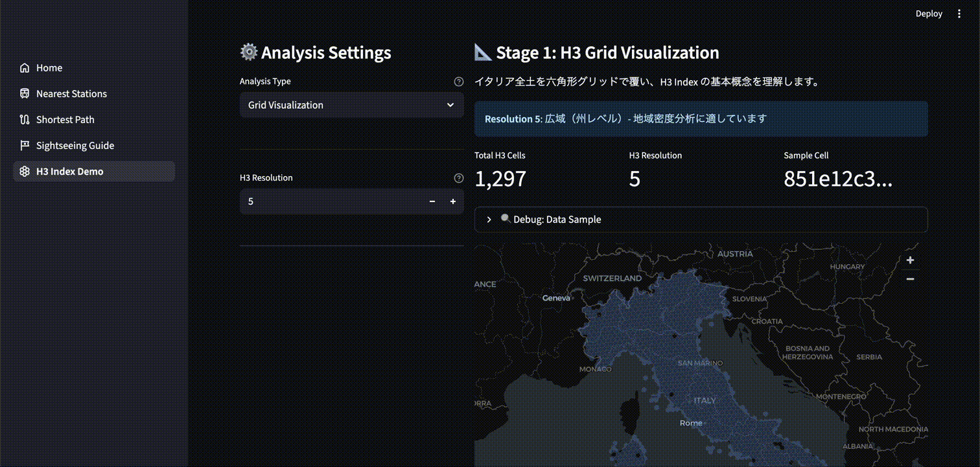Select H3 Index Demo page
The height and width of the screenshot is (467, 980).
(94, 172)
